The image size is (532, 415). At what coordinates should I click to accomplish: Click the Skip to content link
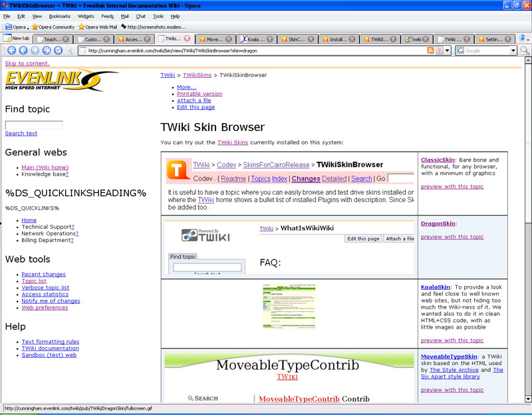27,63
